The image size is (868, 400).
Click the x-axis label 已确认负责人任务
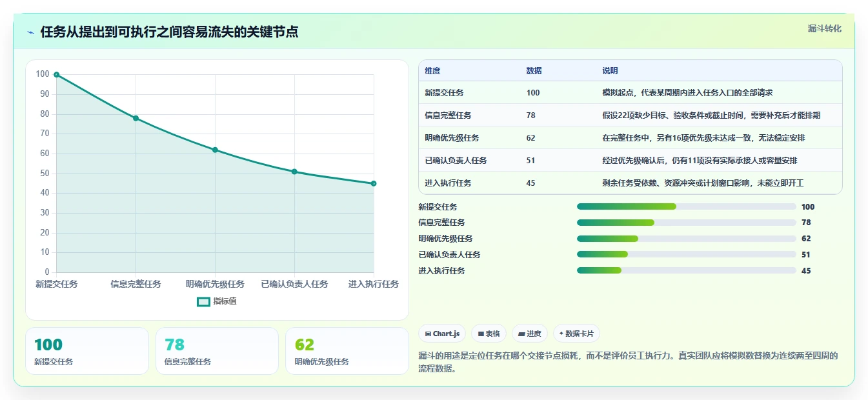coord(294,284)
